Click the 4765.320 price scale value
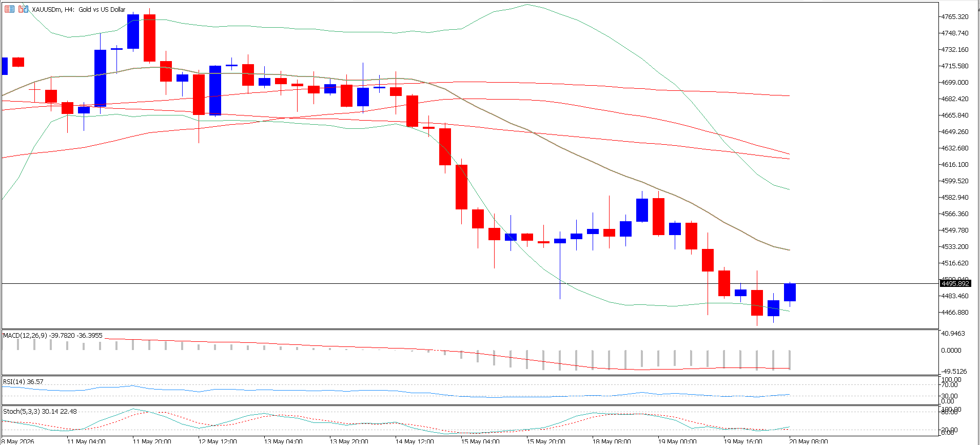 pyautogui.click(x=955, y=17)
